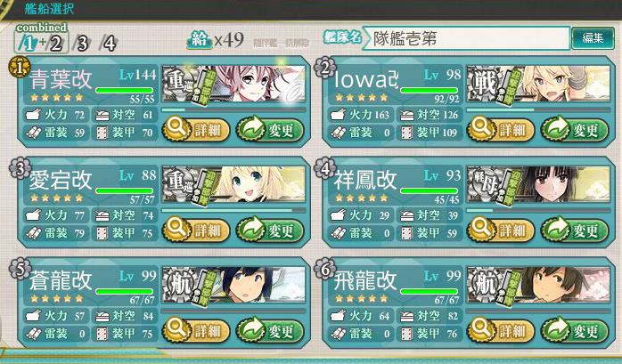Open 詳細 details for 青葉改

click(x=196, y=129)
